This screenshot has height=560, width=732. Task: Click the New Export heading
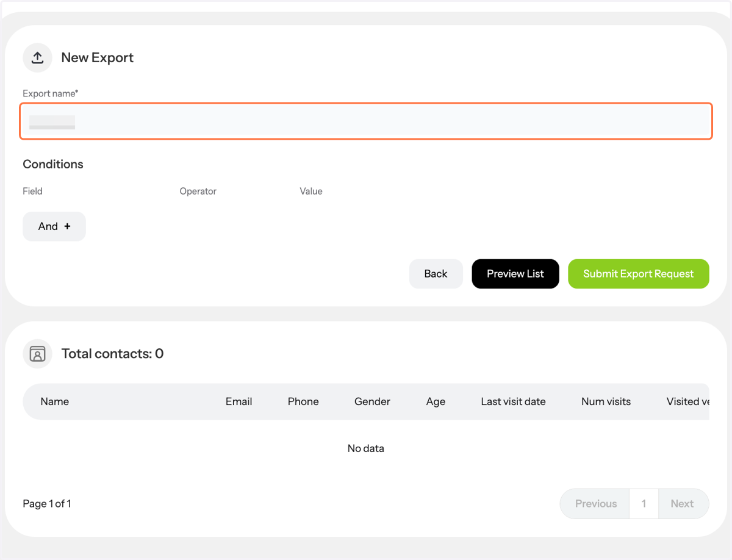click(98, 58)
